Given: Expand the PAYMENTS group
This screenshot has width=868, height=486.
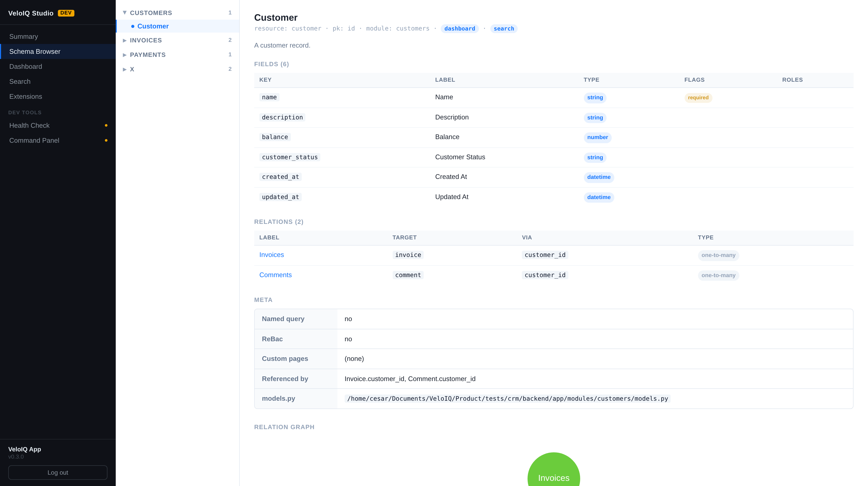Looking at the screenshot, I should coord(177,55).
